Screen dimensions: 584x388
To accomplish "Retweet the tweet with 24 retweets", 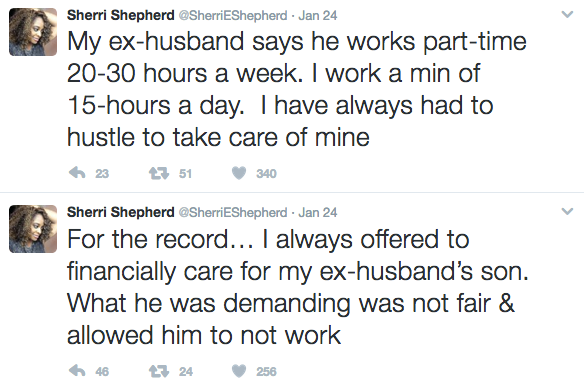I will click(x=159, y=371).
